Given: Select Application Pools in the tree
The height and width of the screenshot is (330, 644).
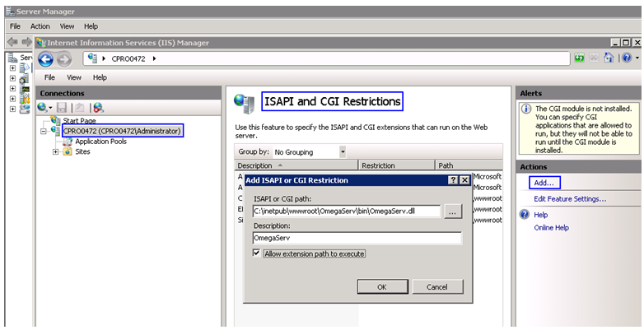Looking at the screenshot, I should tap(100, 142).
